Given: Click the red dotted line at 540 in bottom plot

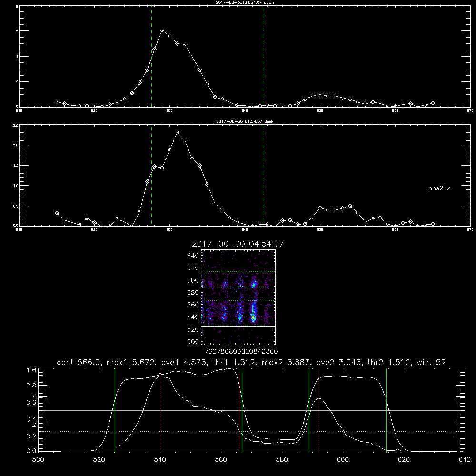Looking at the screenshot, I should 160,410.
